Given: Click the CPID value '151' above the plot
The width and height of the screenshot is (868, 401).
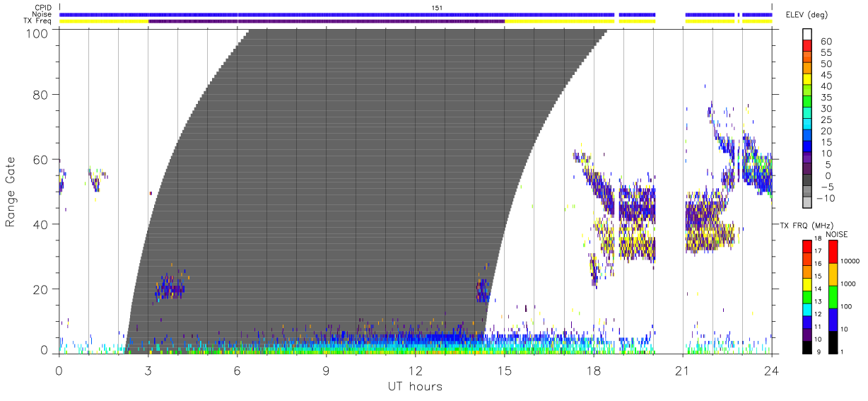Looking at the screenshot, I should point(438,8).
